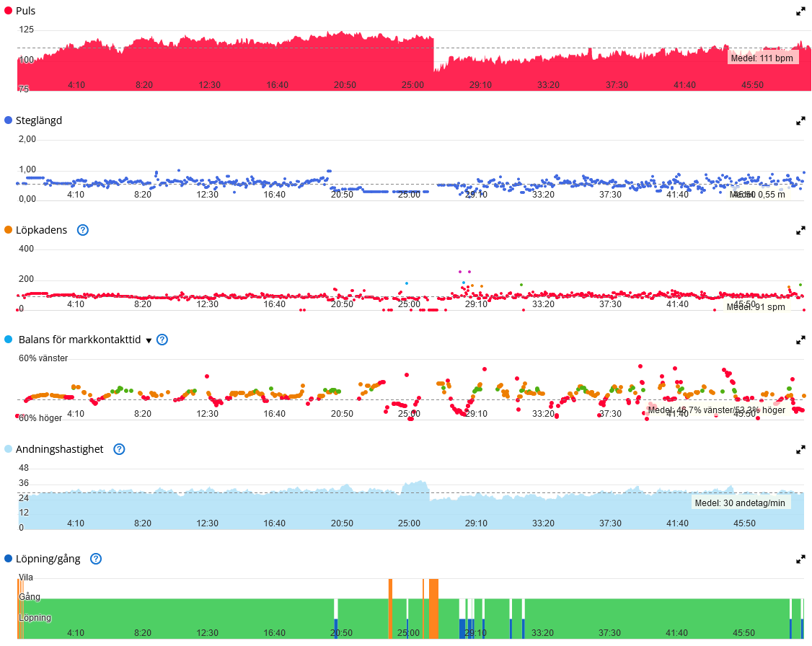812x646 pixels.
Task: Click the 2,00 value on Steglängd axis
Action: click(x=27, y=138)
